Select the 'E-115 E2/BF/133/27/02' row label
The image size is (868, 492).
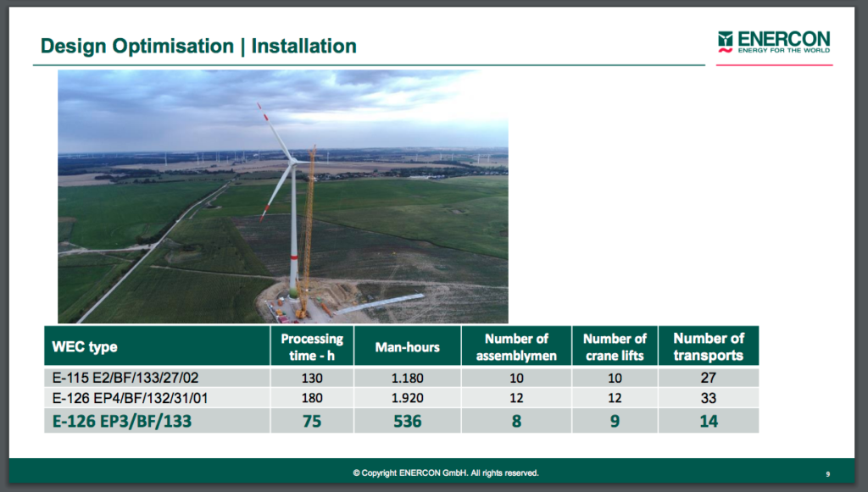pos(125,379)
